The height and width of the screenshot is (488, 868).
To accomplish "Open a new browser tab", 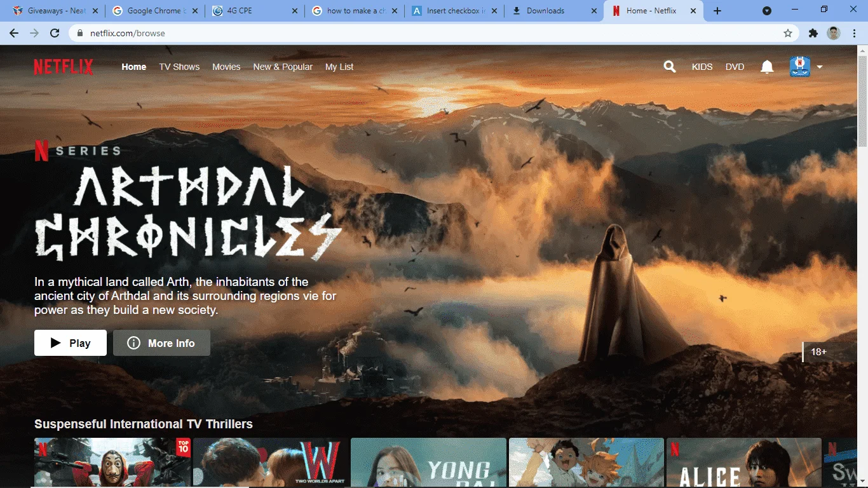I will point(717,11).
